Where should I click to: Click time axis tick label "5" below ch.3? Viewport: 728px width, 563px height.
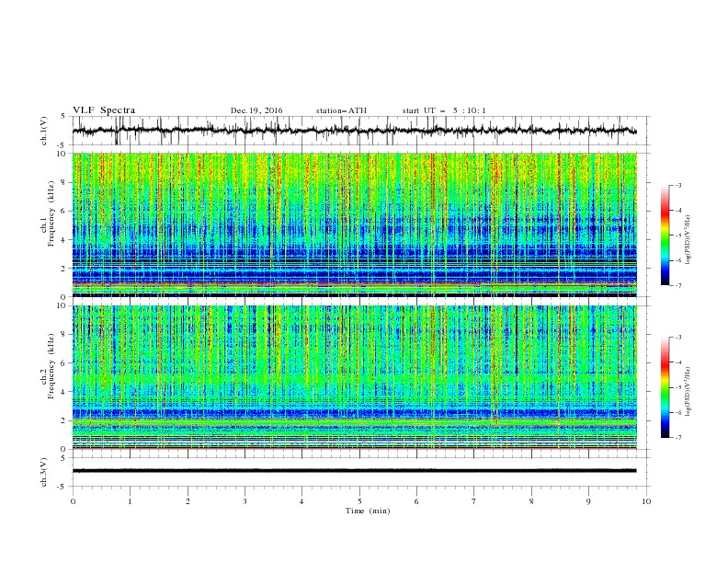359,501
